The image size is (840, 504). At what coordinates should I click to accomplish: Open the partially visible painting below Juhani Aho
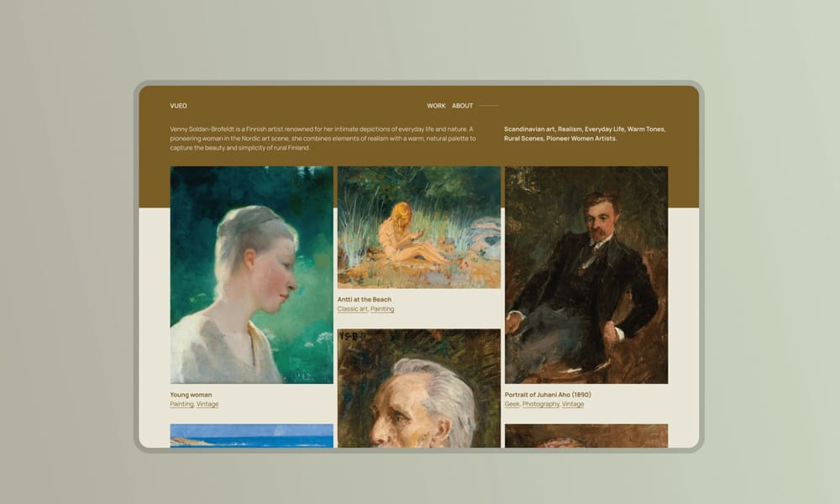(586, 436)
